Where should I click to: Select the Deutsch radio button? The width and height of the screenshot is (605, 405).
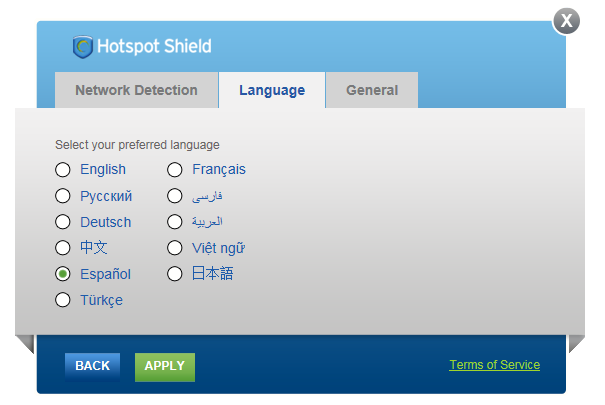[x=63, y=222]
